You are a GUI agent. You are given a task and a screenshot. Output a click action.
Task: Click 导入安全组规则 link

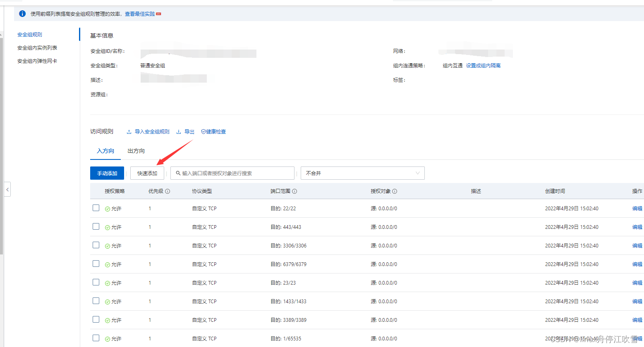tap(152, 132)
